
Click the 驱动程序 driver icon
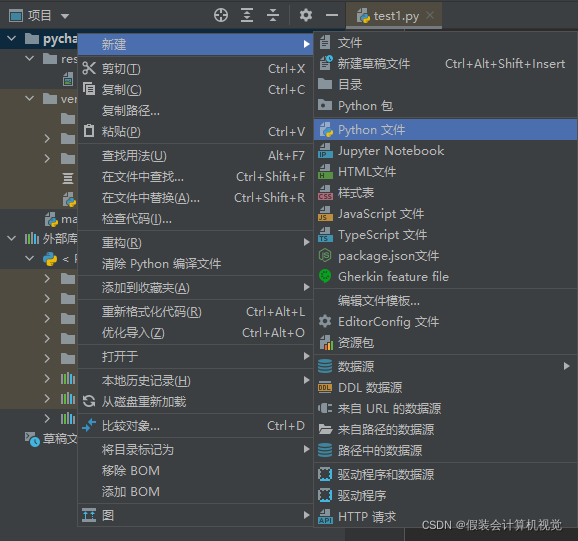(325, 495)
